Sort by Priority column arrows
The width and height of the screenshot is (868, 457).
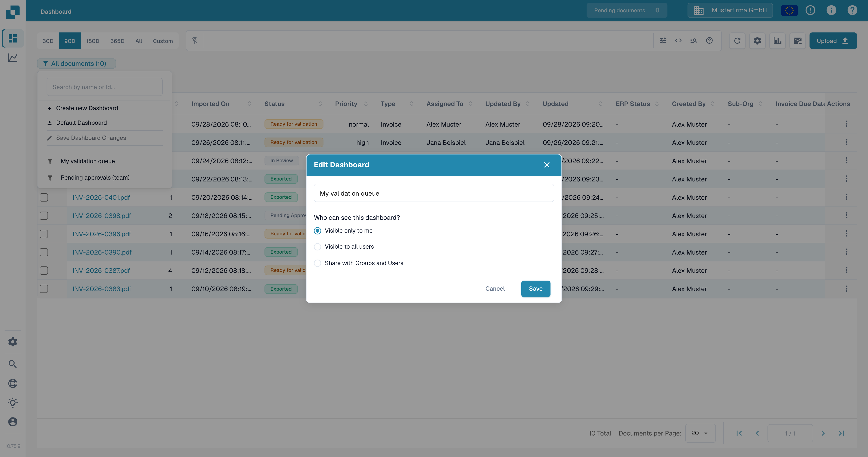[366, 104]
